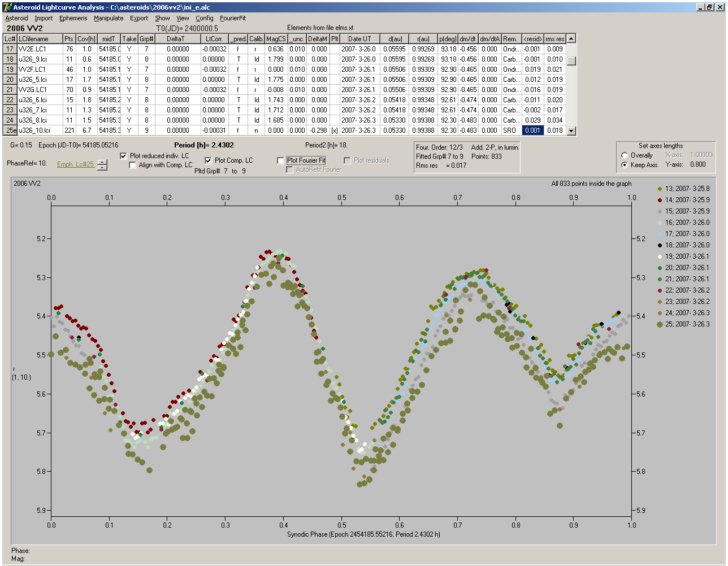Screen dimensions: 728x566
Task: Click filename cell VV2G.LC1
Action: pos(40,90)
